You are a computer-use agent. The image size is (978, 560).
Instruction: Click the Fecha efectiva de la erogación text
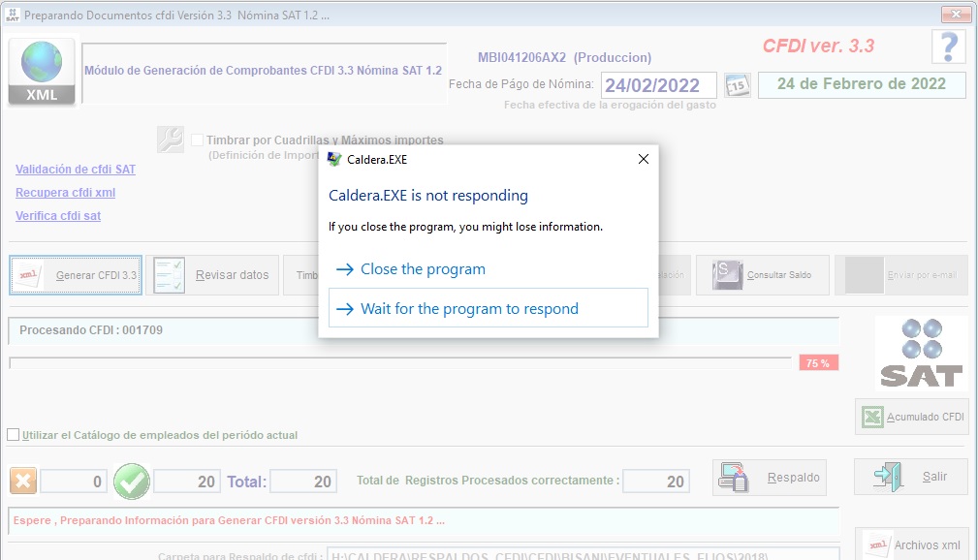610,105
